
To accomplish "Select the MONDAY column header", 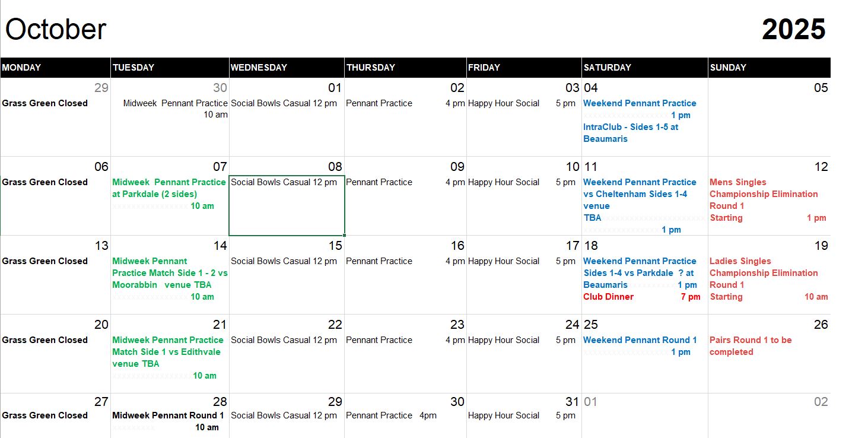I will 55,68.
